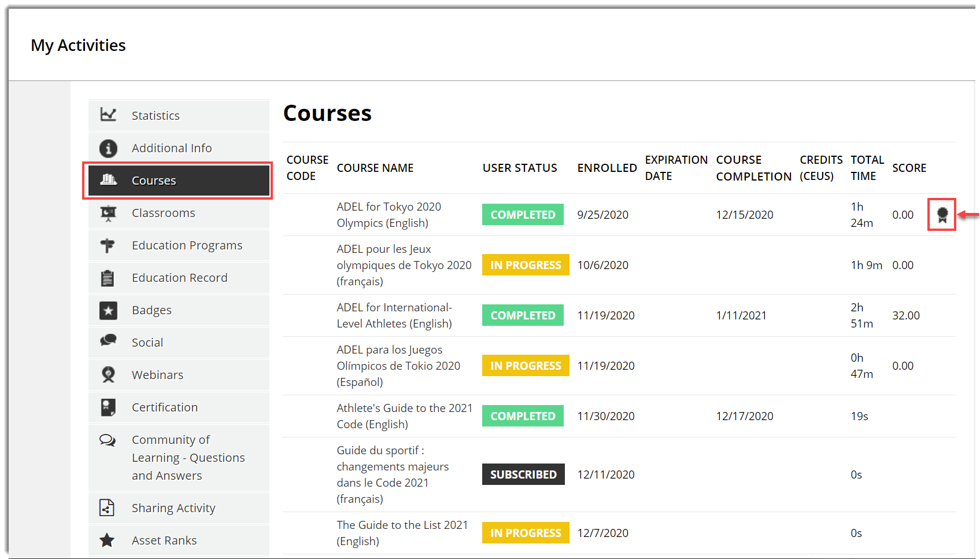
Task: Open The Guide to the List 2021 course
Action: tap(402, 533)
